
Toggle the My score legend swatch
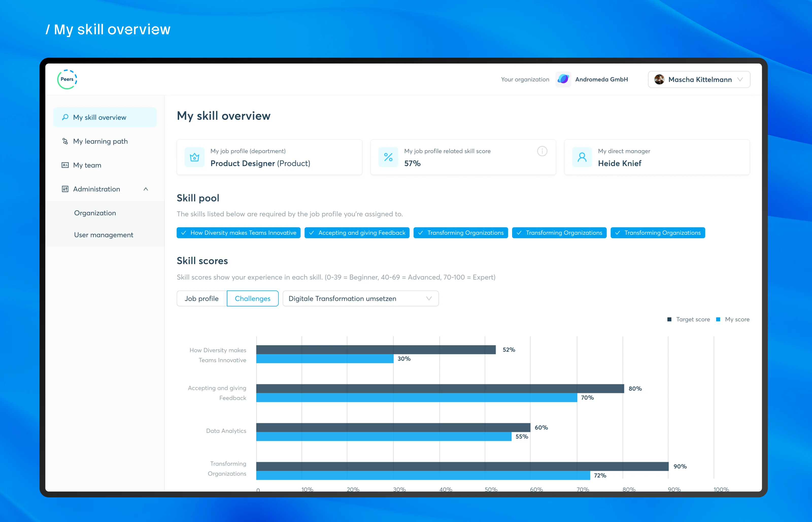tap(718, 319)
